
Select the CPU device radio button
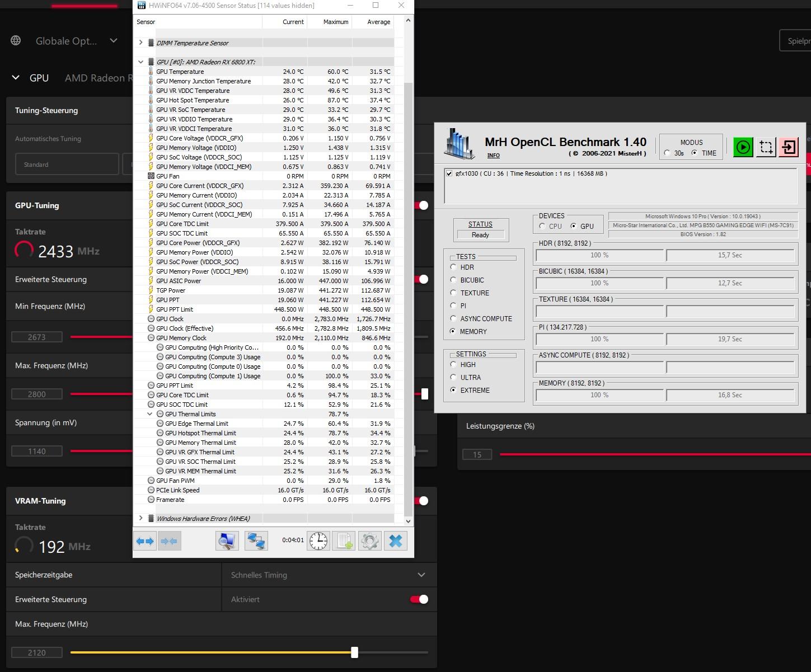click(x=542, y=226)
